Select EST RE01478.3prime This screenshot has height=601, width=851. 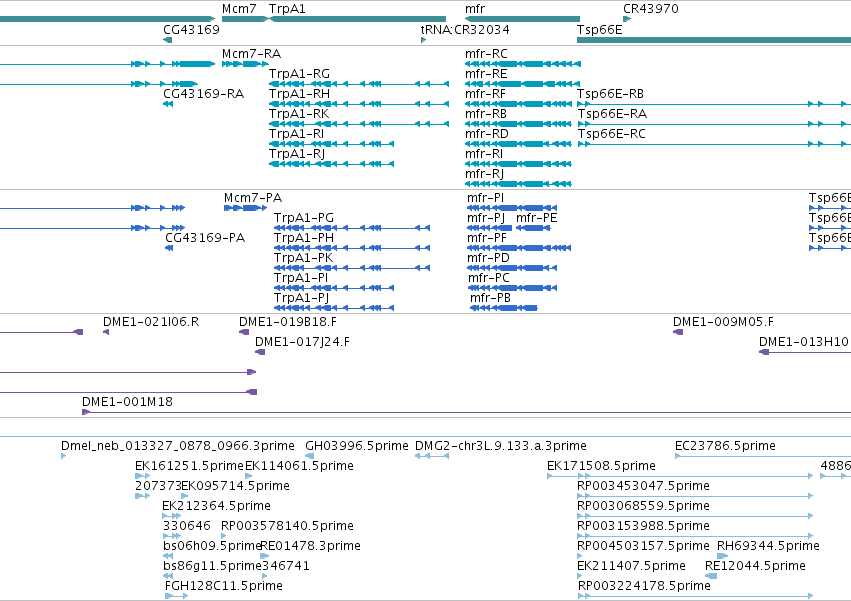click(265, 556)
